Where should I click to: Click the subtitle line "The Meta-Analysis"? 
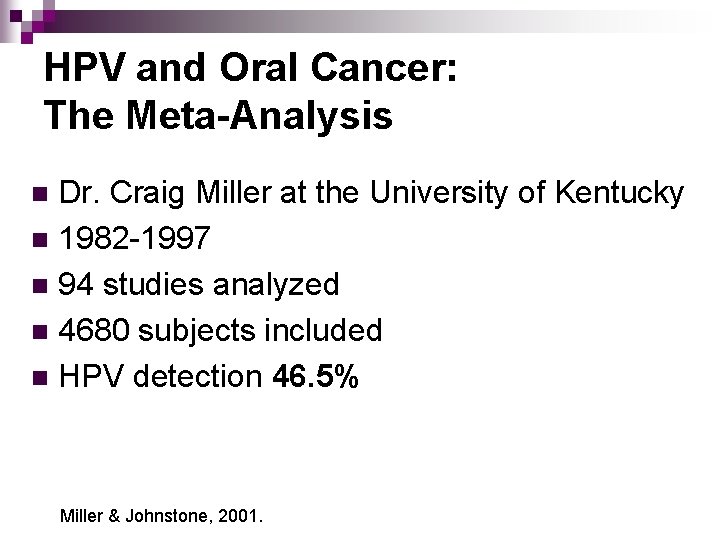[x=218, y=116]
